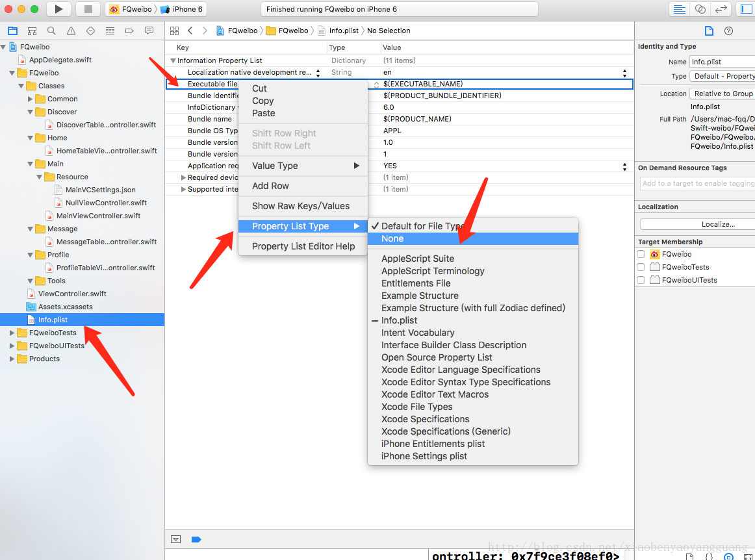
Task: Enable FQweiboTests target membership checkbox
Action: (x=641, y=267)
